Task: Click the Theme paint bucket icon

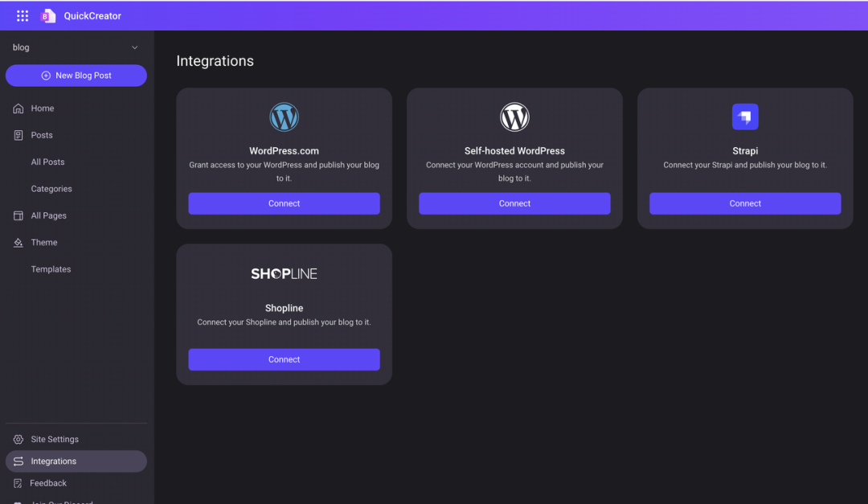Action: [18, 243]
